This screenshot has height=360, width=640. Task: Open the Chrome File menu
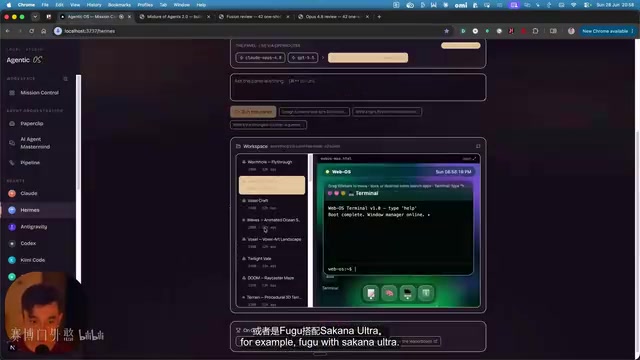coord(45,5)
